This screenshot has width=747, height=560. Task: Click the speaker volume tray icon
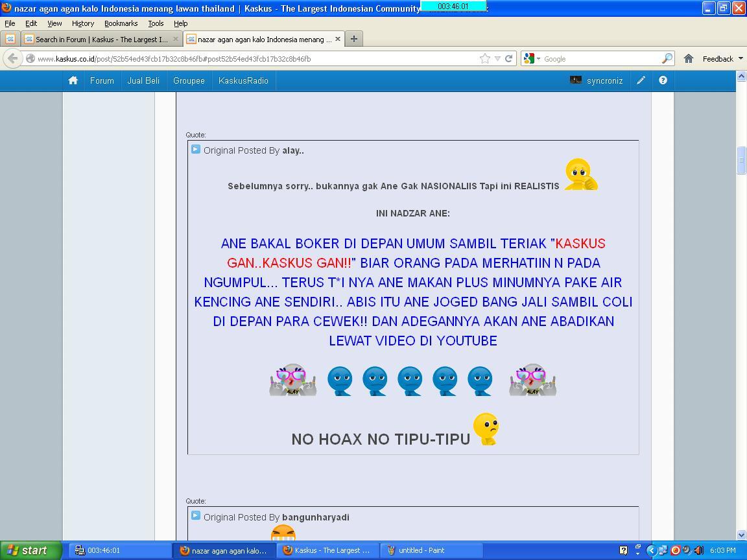698,550
